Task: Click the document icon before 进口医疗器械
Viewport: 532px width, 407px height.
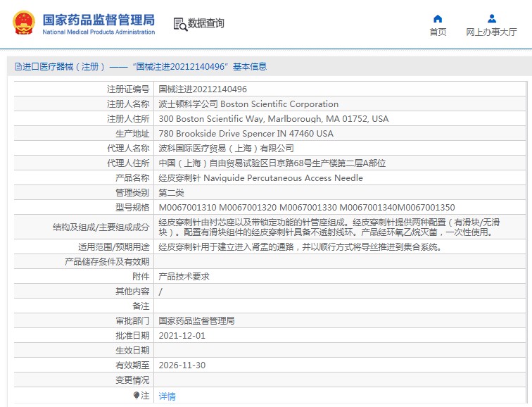Action: pos(18,66)
